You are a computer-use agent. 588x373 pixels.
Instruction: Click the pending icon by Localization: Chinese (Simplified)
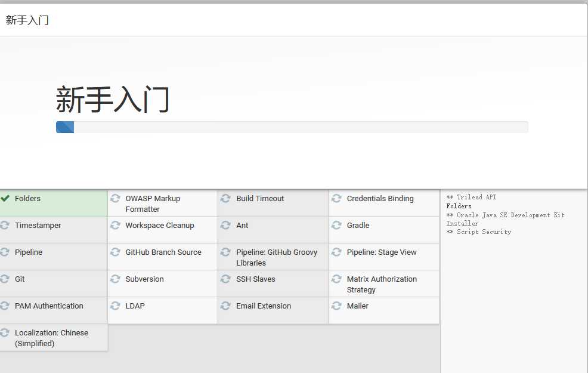coord(5,332)
